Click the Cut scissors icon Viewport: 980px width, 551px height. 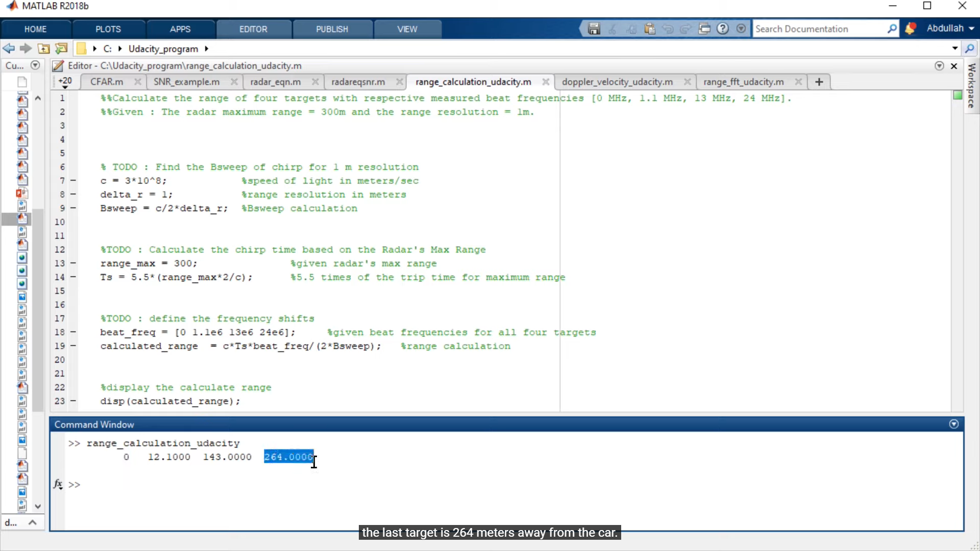612,29
